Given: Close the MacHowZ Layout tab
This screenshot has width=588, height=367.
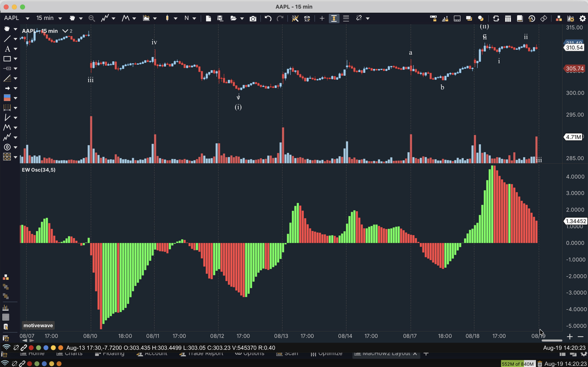Looking at the screenshot, I should pos(415,353).
